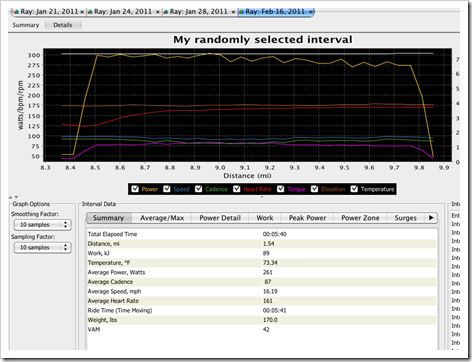Open the Ray: Jan 24, 2011 tab
This screenshot has height=362, width=472.
click(123, 12)
